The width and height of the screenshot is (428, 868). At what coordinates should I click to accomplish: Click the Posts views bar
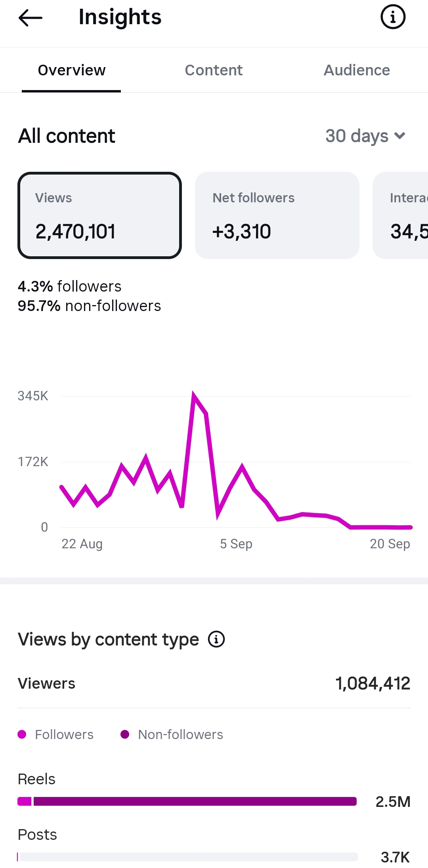187,857
